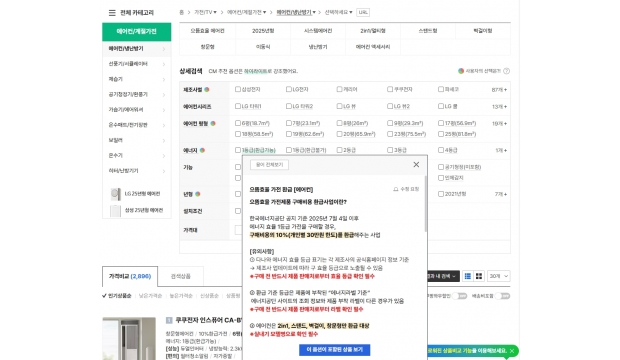
Task: Open the 시스템에어컨 category tab
Action: 318,31
